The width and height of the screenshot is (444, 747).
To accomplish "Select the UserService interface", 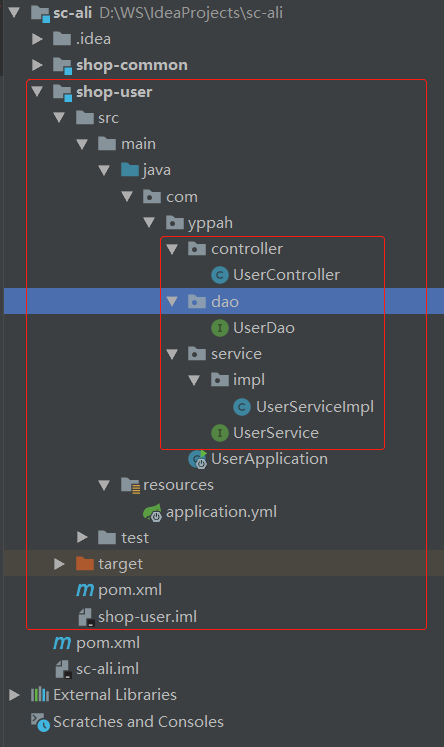I will coord(275,433).
